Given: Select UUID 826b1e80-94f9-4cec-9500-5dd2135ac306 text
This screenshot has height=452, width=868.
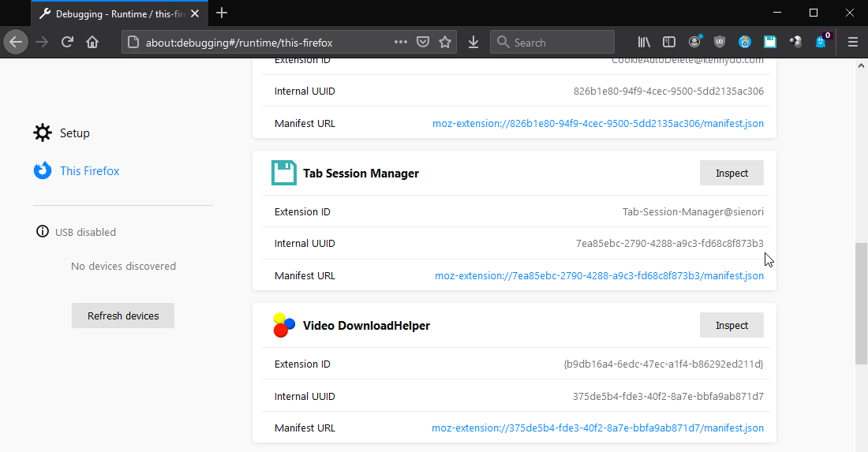Looking at the screenshot, I should coord(668,92).
